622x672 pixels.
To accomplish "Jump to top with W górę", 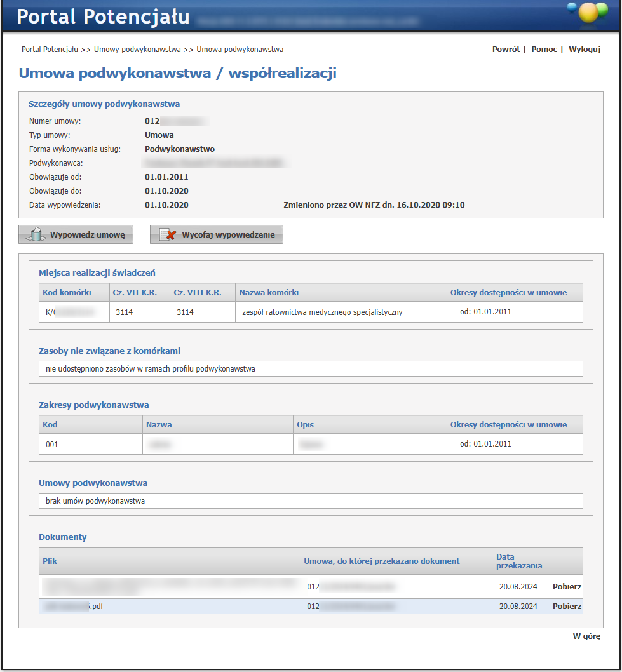I will tap(586, 636).
